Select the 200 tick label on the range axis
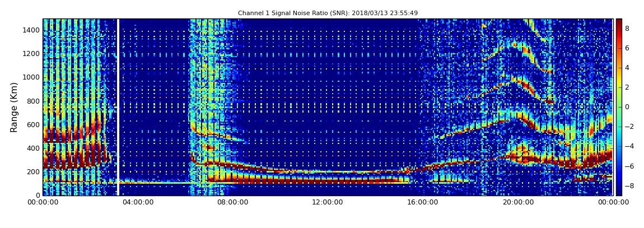The height and width of the screenshot is (228, 644). point(33,172)
